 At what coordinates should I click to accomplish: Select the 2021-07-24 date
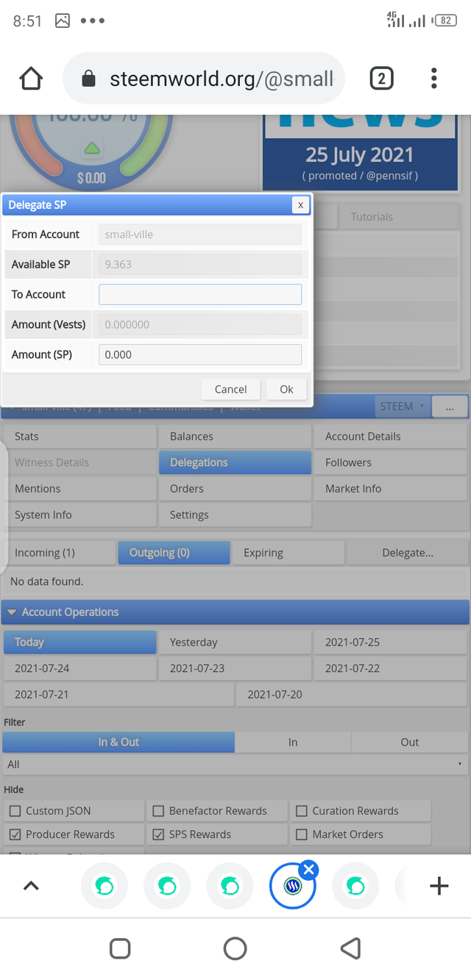tap(79, 668)
